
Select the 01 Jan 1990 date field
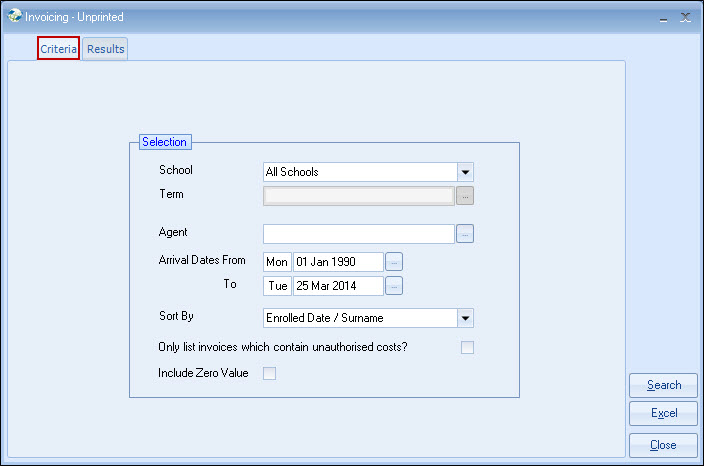(337, 262)
